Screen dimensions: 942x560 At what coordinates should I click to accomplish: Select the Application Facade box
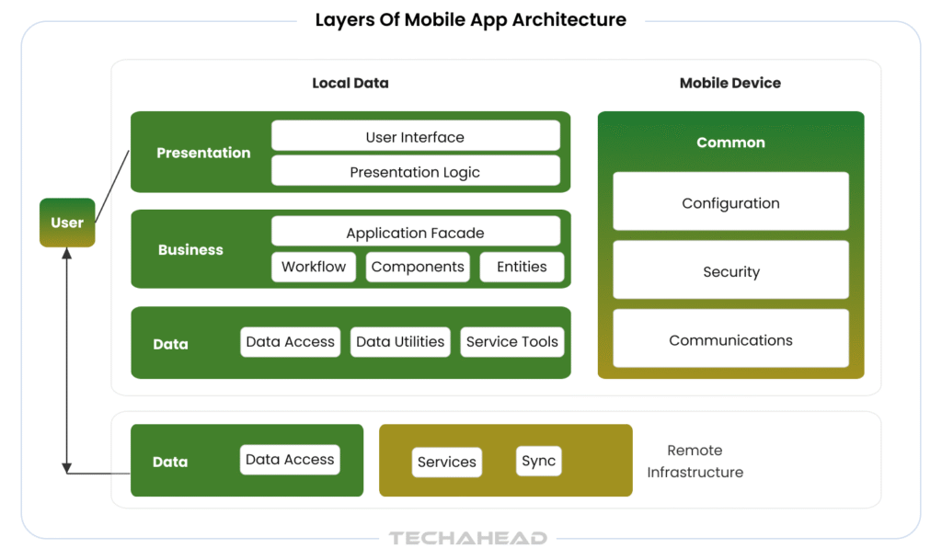coord(415,232)
